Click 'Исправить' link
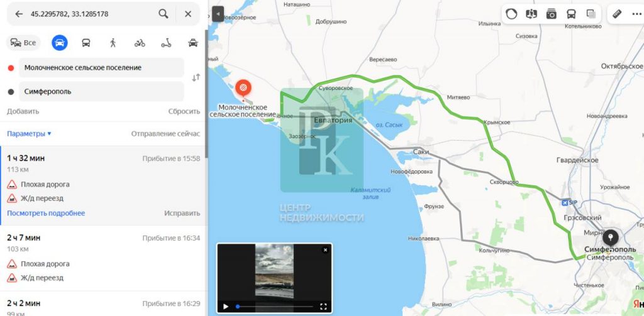 point(182,213)
